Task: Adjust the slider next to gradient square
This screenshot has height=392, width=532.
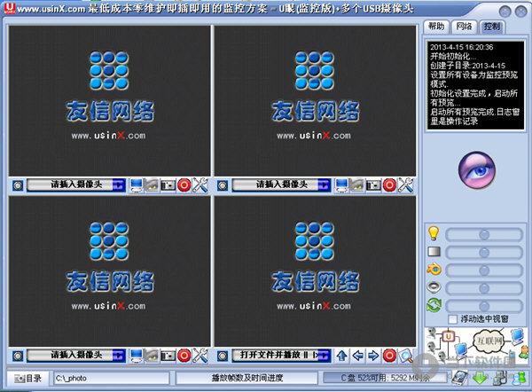Action: pos(484,253)
